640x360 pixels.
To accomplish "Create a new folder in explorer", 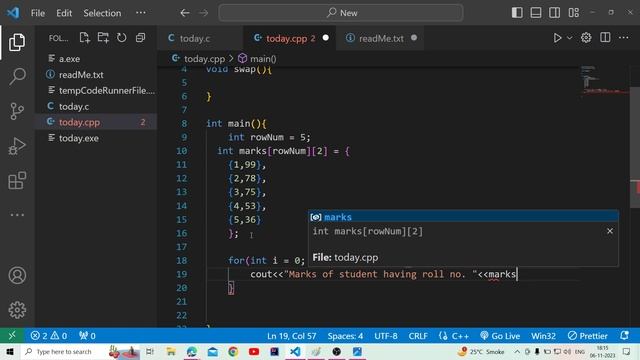I will (x=103, y=38).
